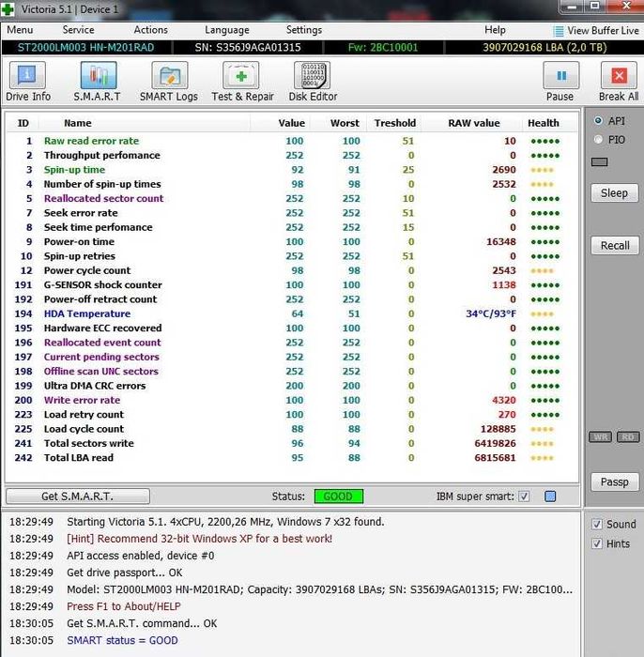The height and width of the screenshot is (657, 644).
Task: Click the Worst column header
Action: (345, 123)
